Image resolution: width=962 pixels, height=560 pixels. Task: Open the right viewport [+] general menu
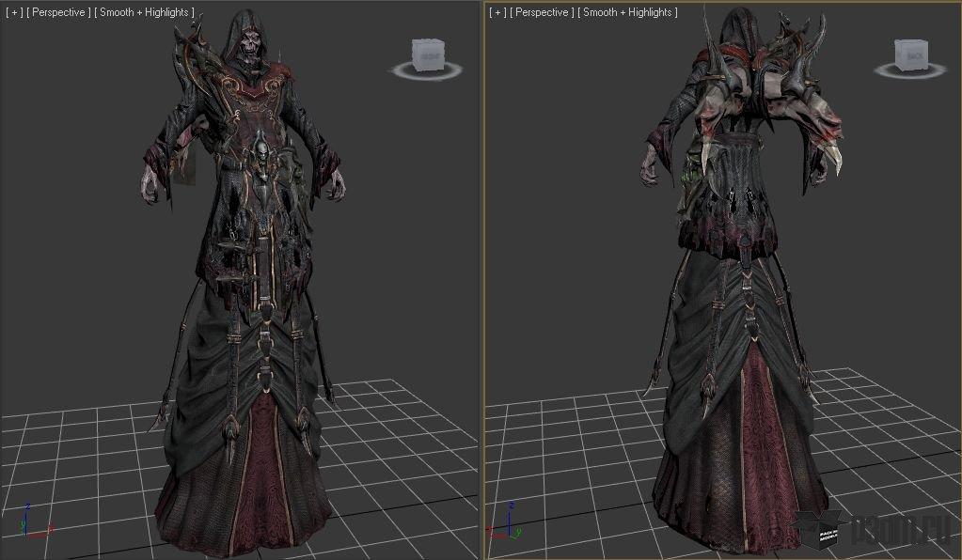(x=497, y=12)
